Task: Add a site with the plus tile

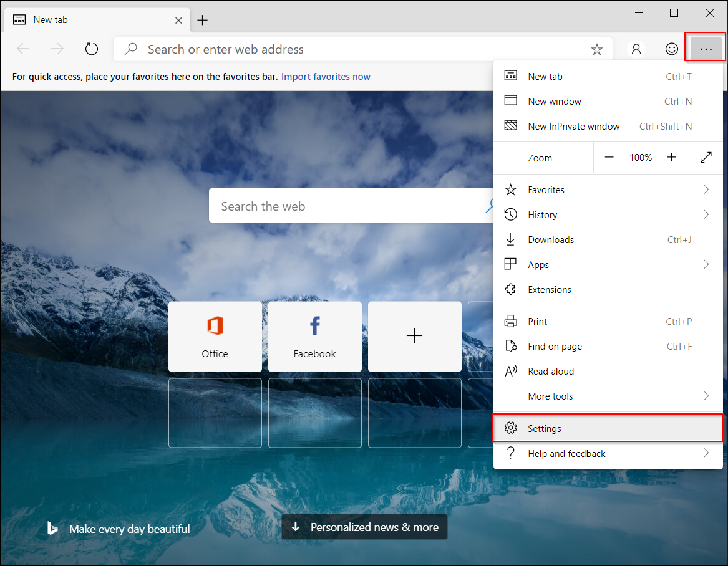Action: [415, 337]
